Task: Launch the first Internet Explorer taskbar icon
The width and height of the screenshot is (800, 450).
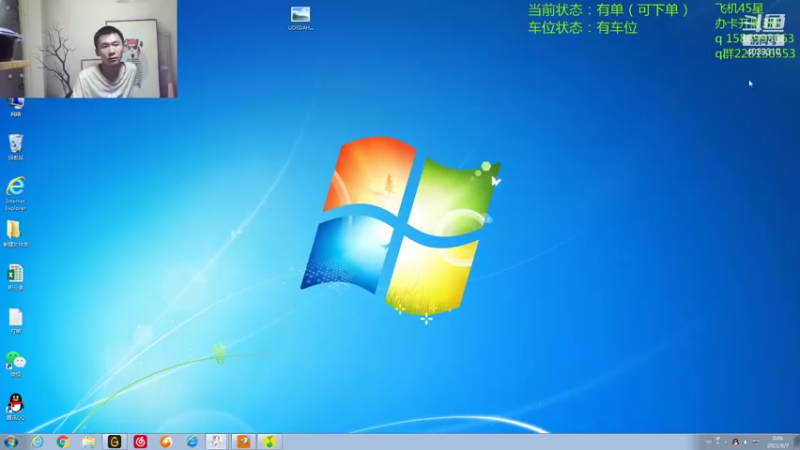Action: (x=37, y=442)
